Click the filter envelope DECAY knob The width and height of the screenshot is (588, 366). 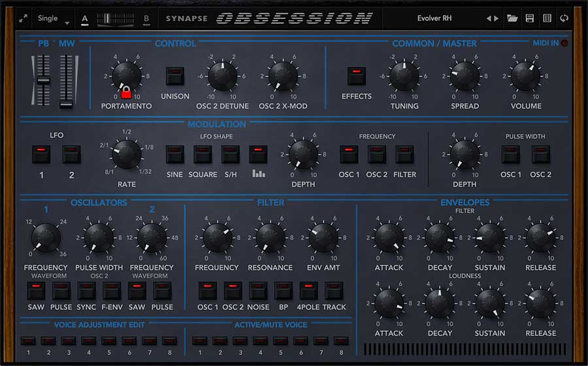coord(440,238)
